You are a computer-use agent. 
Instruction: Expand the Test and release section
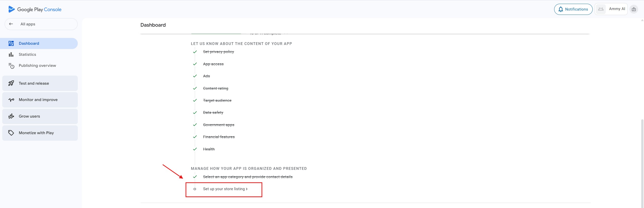click(x=40, y=83)
